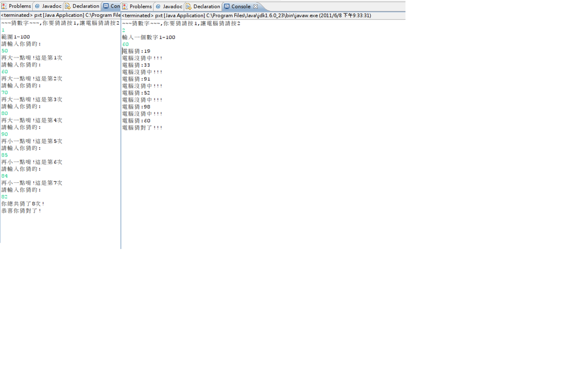Viewport: 588px width, 368px height.
Task: Click the '電腦猜對了!!!' line
Action: pyautogui.click(x=142, y=128)
